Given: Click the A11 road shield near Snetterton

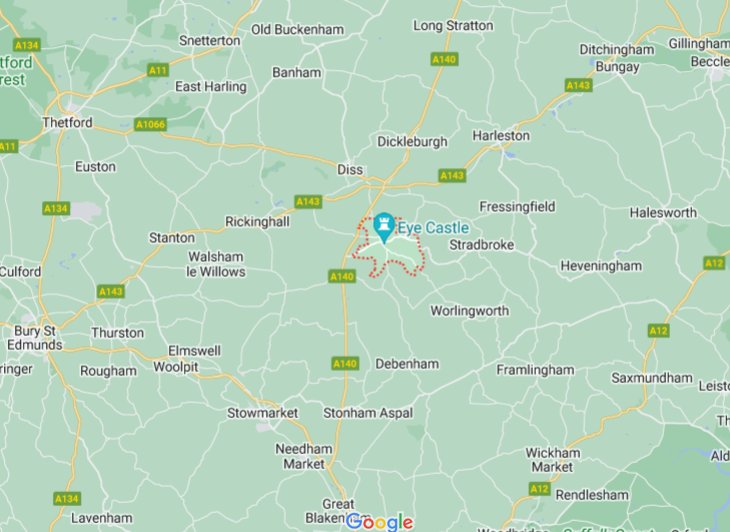Looking at the screenshot, I should click(x=158, y=70).
